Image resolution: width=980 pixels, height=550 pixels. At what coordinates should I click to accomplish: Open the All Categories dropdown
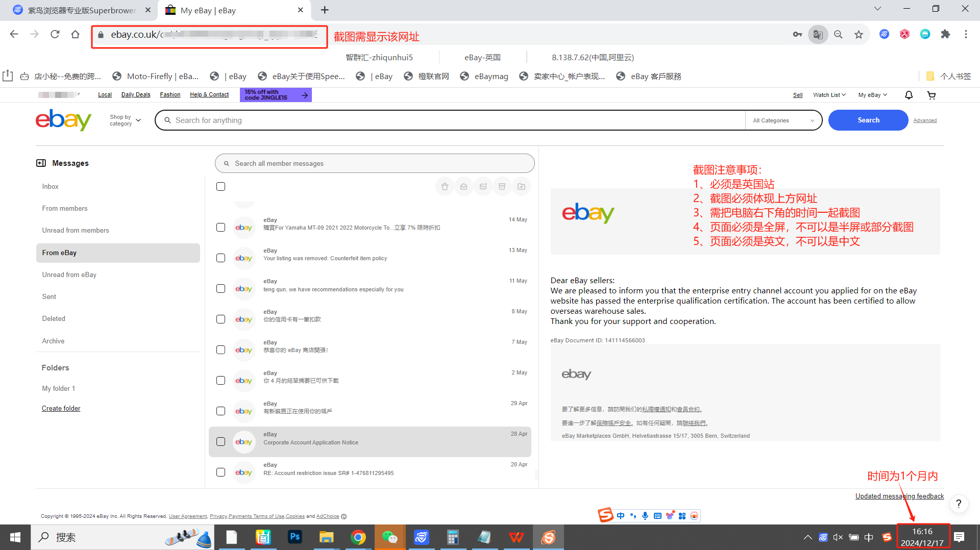click(x=783, y=120)
